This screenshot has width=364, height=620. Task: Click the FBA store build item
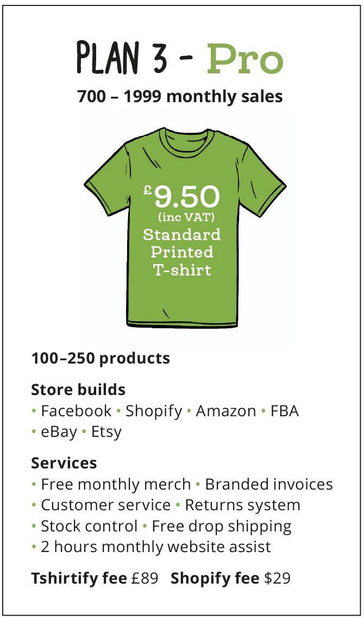tap(285, 411)
